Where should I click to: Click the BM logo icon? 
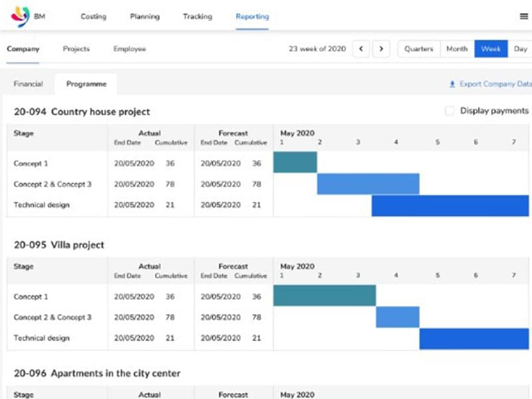pyautogui.click(x=21, y=16)
